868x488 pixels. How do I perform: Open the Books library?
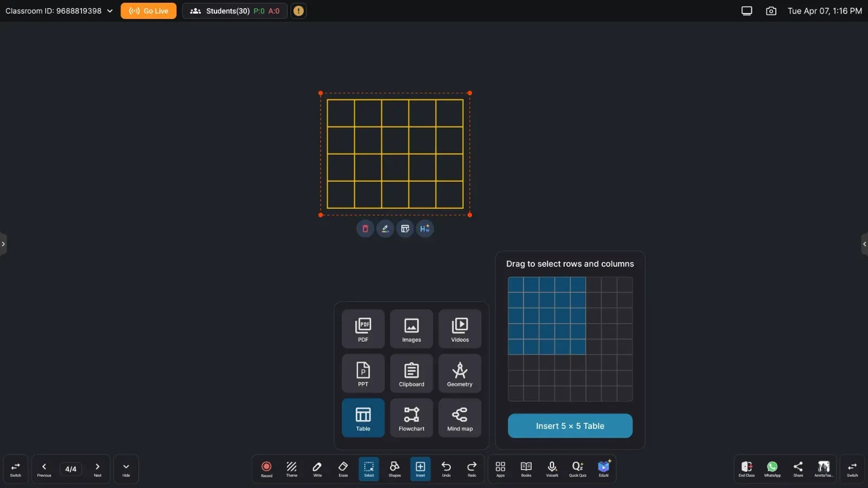(526, 469)
